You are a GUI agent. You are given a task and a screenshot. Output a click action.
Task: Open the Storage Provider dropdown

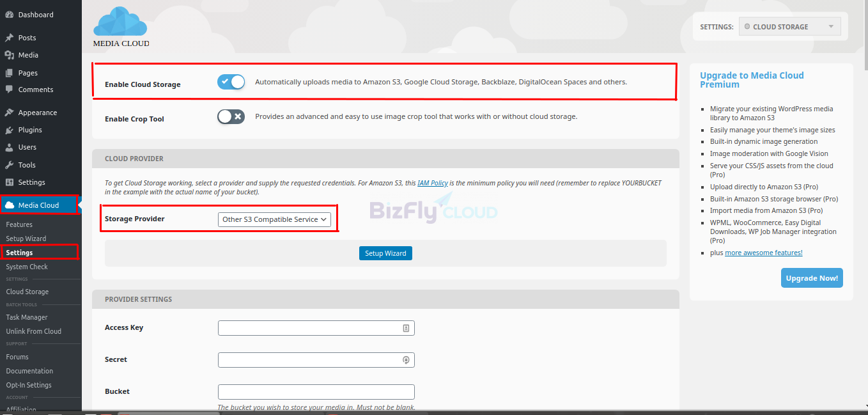(x=274, y=219)
